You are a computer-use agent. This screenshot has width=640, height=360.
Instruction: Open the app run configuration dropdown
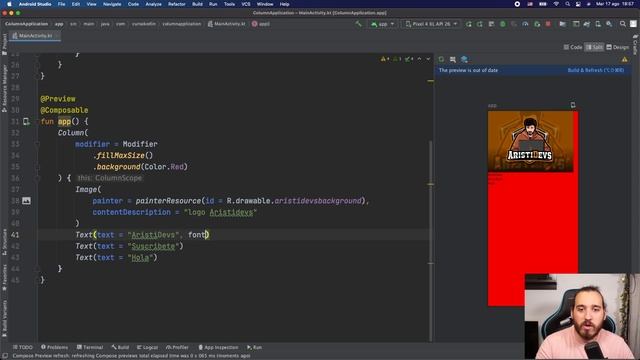click(382, 24)
